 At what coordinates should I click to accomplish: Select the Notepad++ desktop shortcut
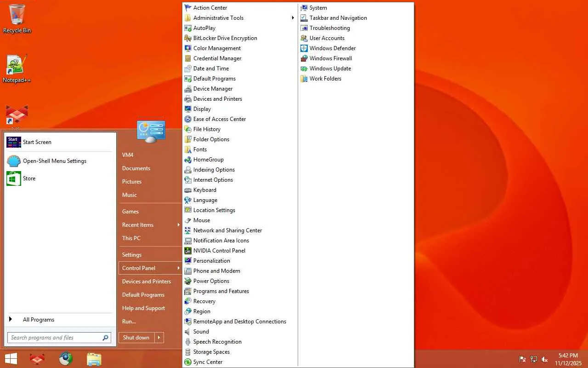coord(17,69)
